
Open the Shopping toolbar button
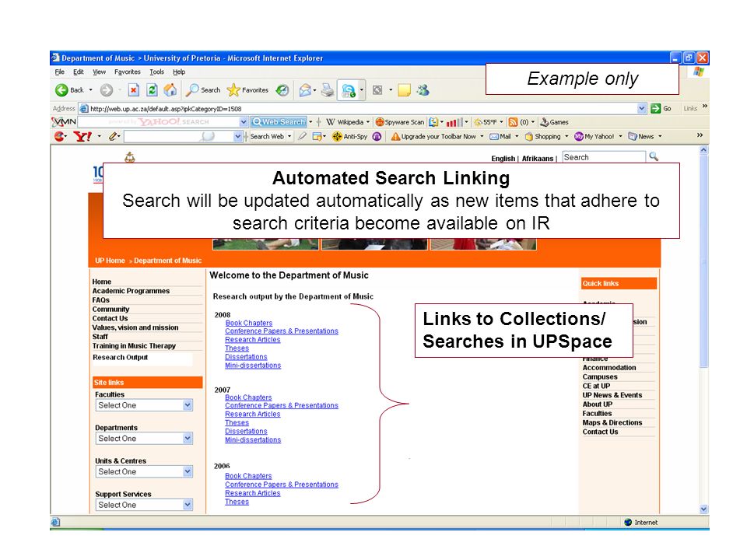tap(542, 136)
